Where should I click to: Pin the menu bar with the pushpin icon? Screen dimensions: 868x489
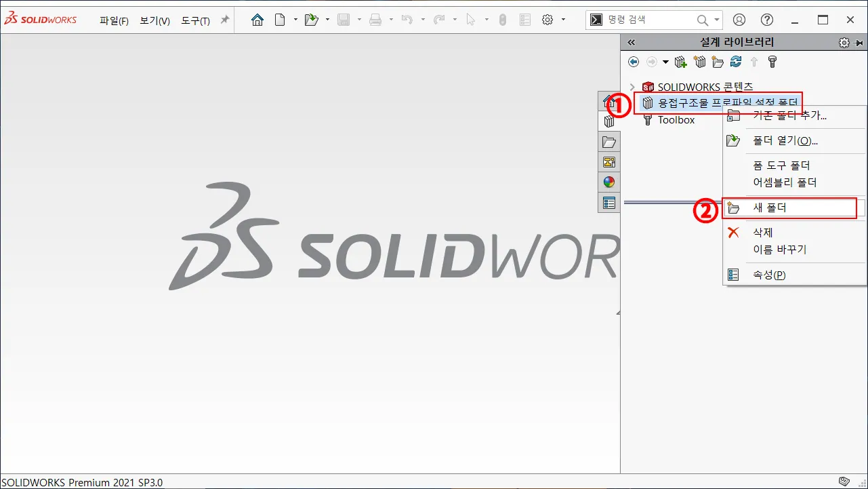pyautogui.click(x=225, y=20)
